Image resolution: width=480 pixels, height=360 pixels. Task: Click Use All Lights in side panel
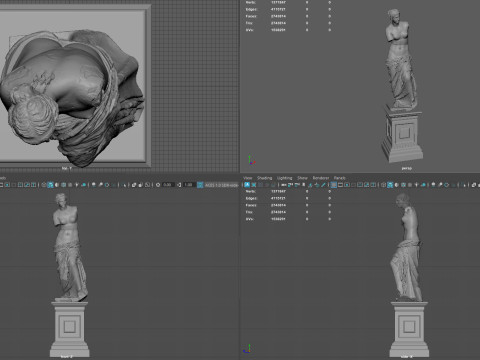[x=416, y=185]
